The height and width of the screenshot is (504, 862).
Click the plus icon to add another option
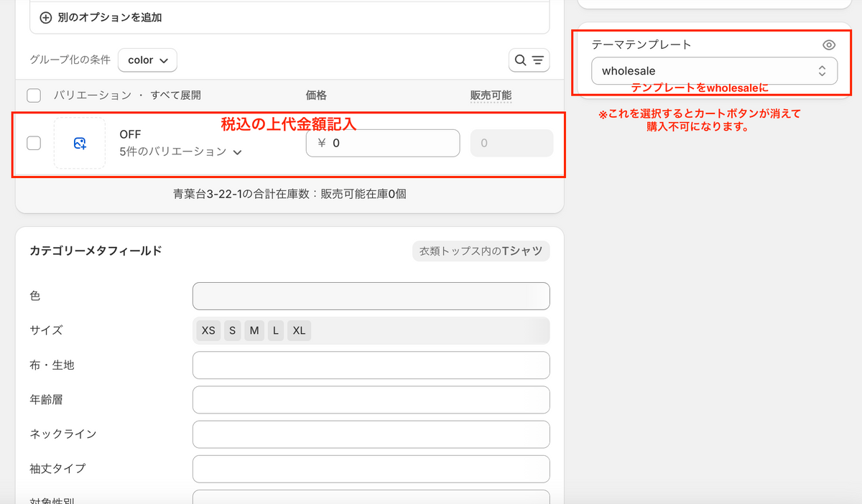tap(46, 17)
